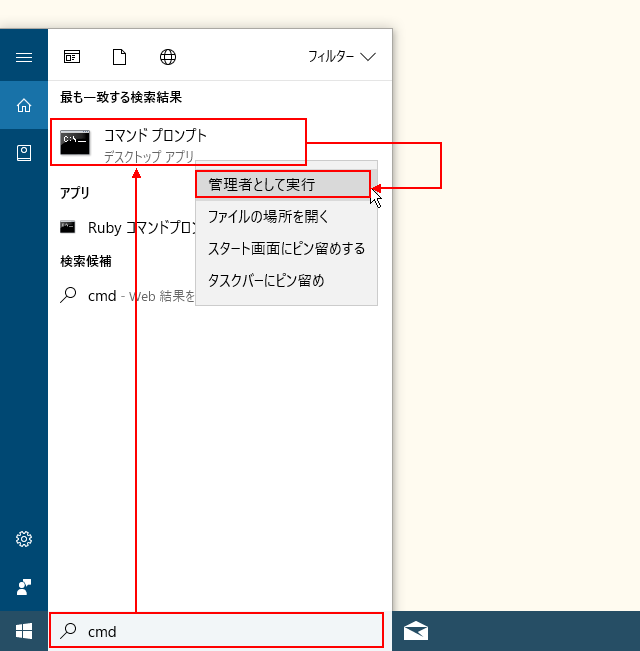Screen dimensions: 640x651
Task: Filter search results by Apps icon
Action: click(72, 56)
